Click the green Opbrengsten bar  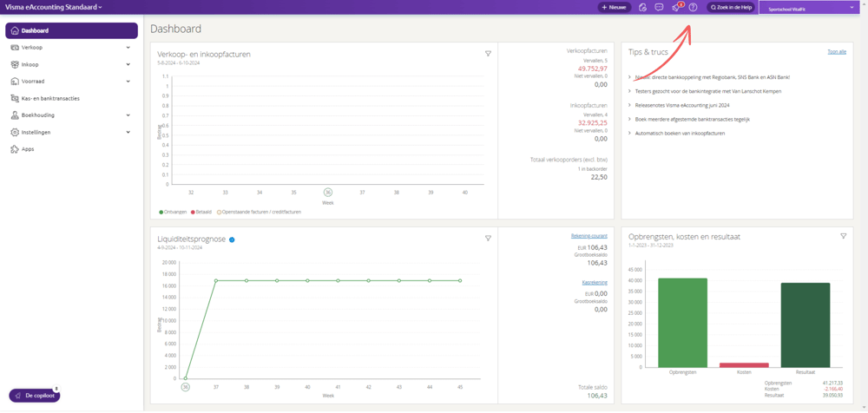point(682,323)
